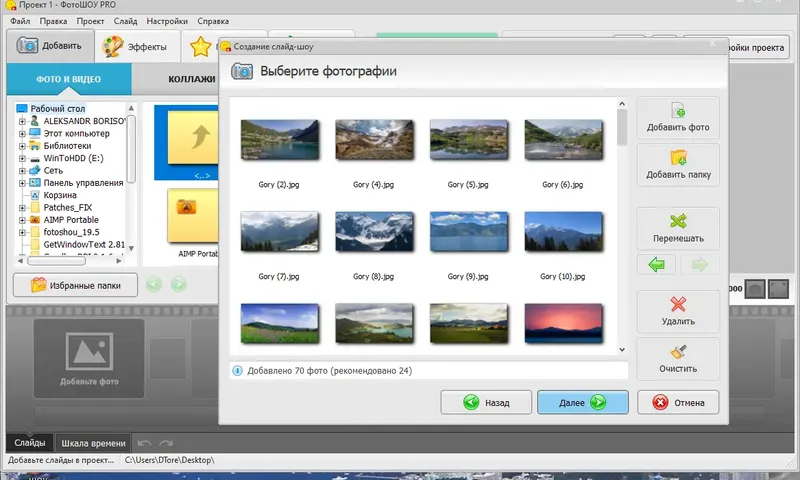Image resolution: width=800 pixels, height=480 pixels.
Task: Close the Создание слайд-шоу dialog
Action: (x=712, y=44)
